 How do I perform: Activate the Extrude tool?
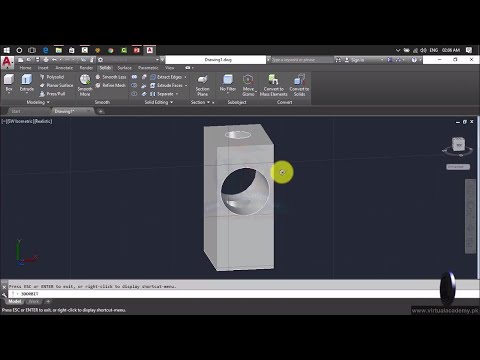tap(27, 83)
